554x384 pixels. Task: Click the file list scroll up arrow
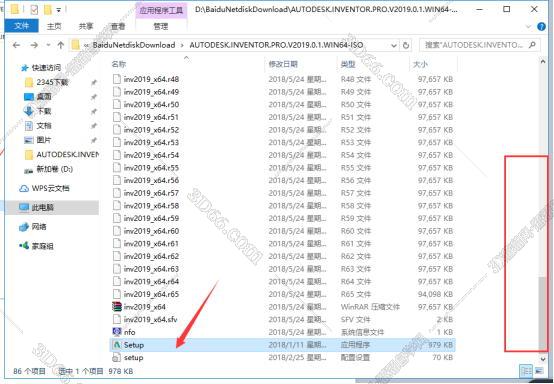(x=543, y=61)
